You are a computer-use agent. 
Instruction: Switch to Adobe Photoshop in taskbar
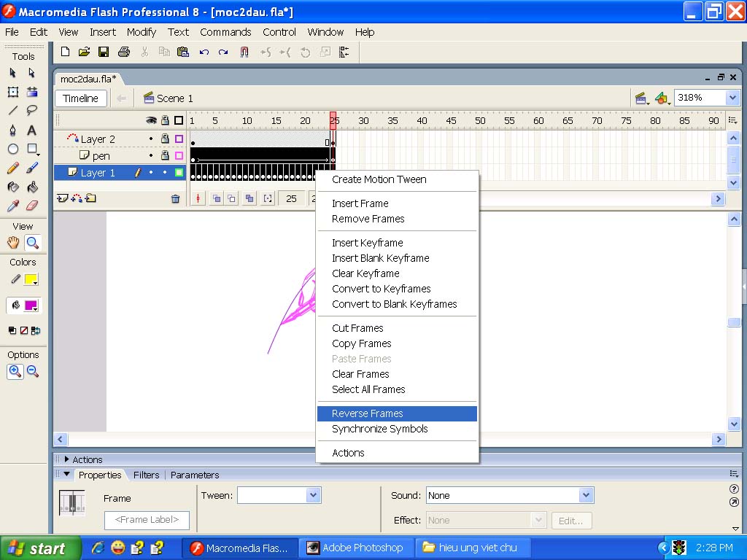coord(357,548)
